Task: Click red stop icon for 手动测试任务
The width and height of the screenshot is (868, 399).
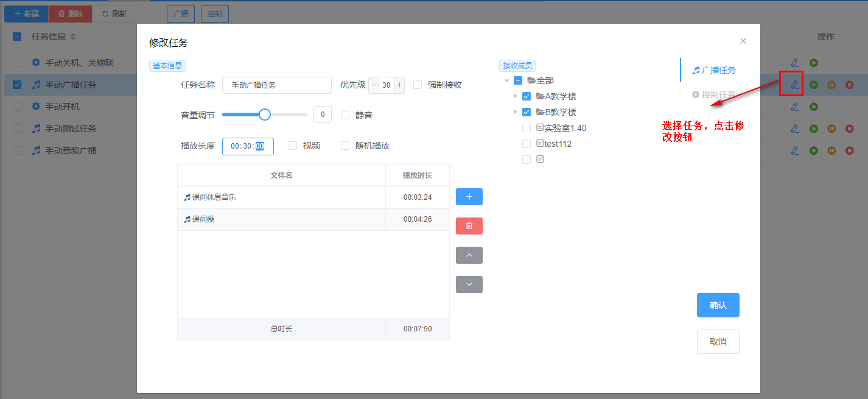Action: click(849, 129)
